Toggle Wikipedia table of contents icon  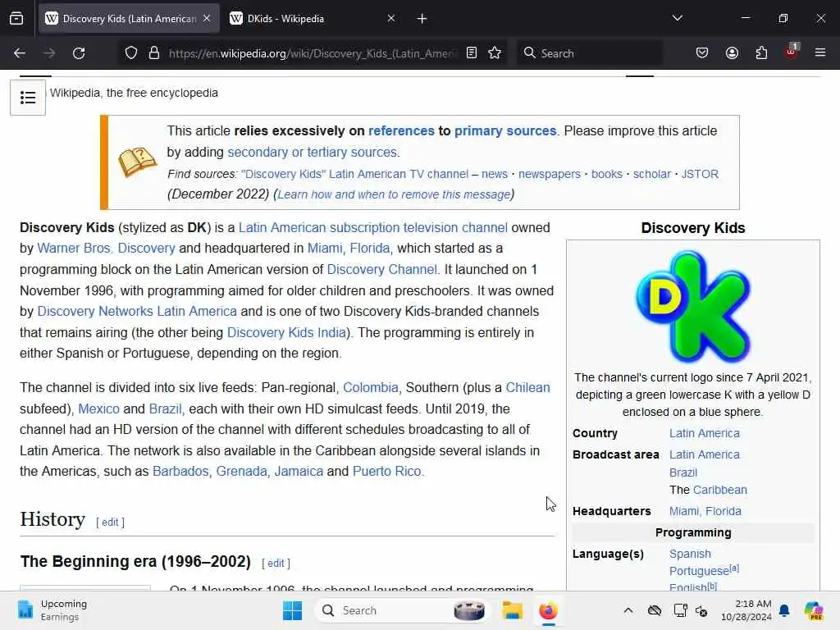[x=28, y=98]
